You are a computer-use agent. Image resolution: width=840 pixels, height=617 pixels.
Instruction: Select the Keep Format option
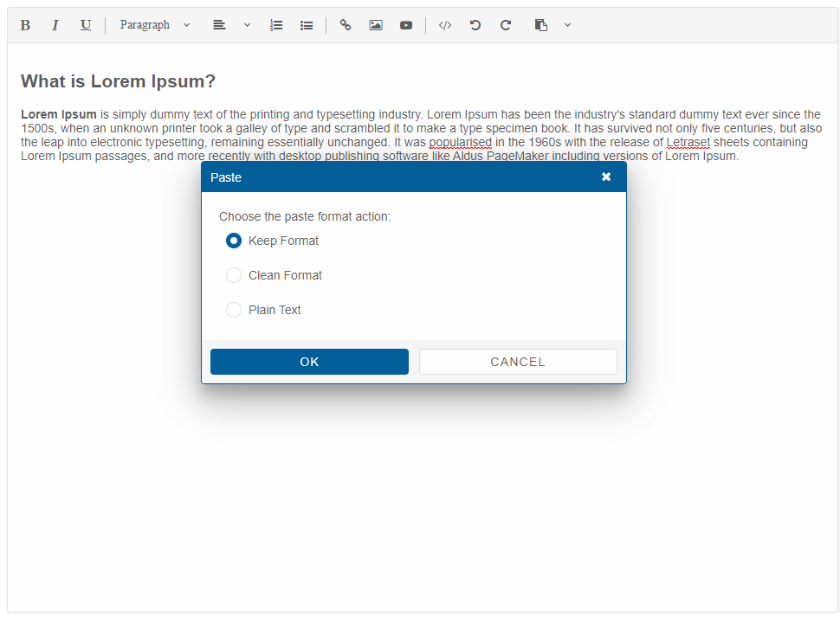[233, 241]
